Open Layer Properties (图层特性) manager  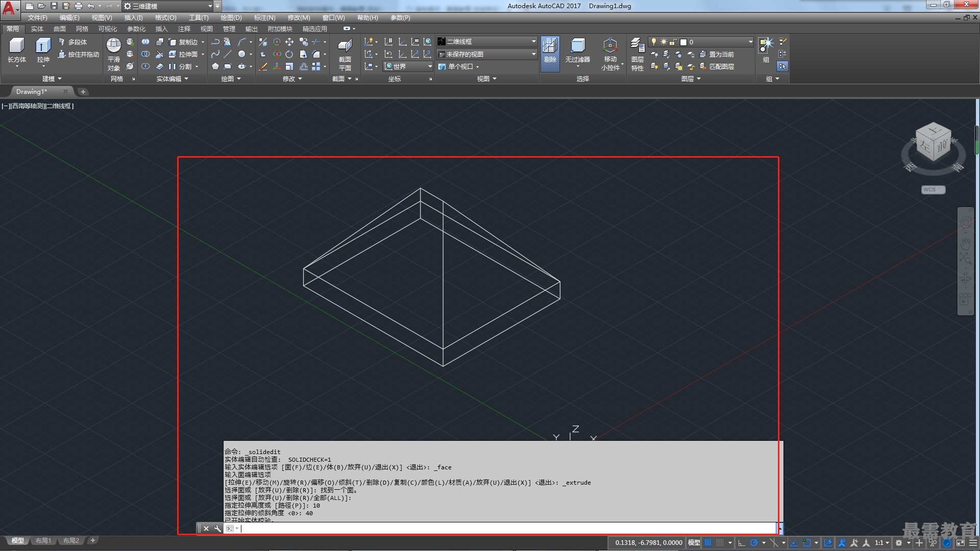[638, 54]
